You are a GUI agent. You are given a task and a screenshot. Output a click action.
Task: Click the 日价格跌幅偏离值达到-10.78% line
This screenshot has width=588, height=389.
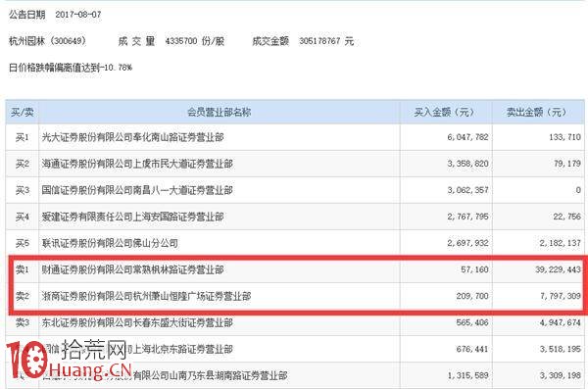point(71,68)
